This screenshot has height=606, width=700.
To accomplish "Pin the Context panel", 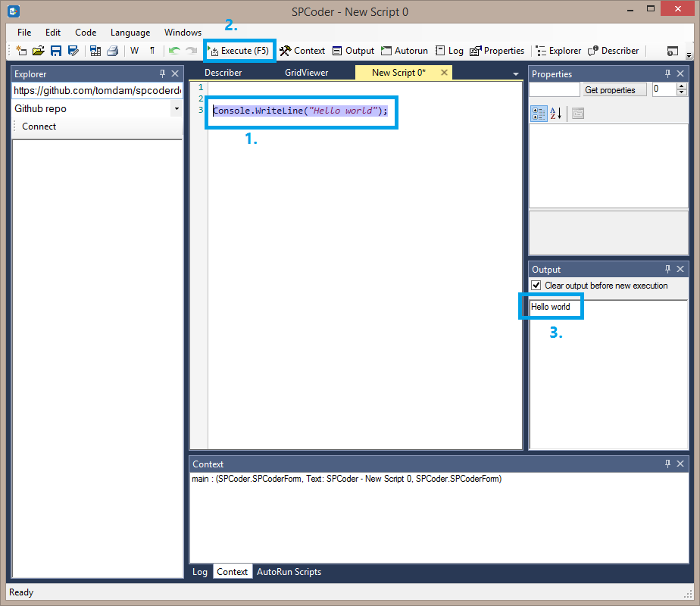I will click(668, 464).
